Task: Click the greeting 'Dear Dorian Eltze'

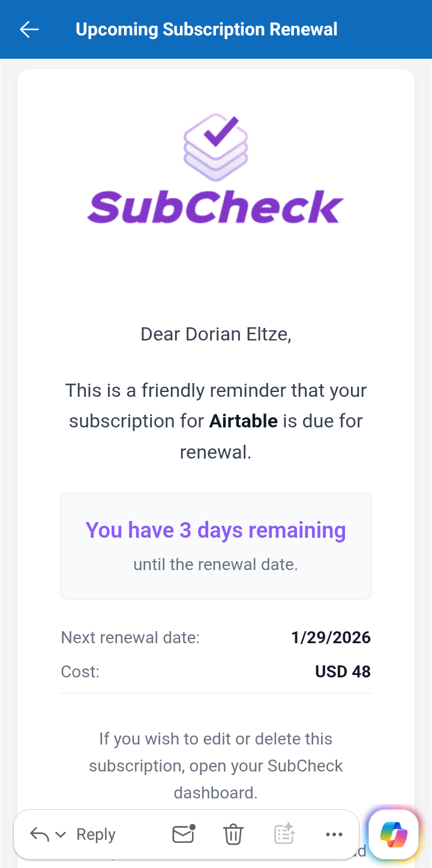Action: pyautogui.click(x=215, y=334)
